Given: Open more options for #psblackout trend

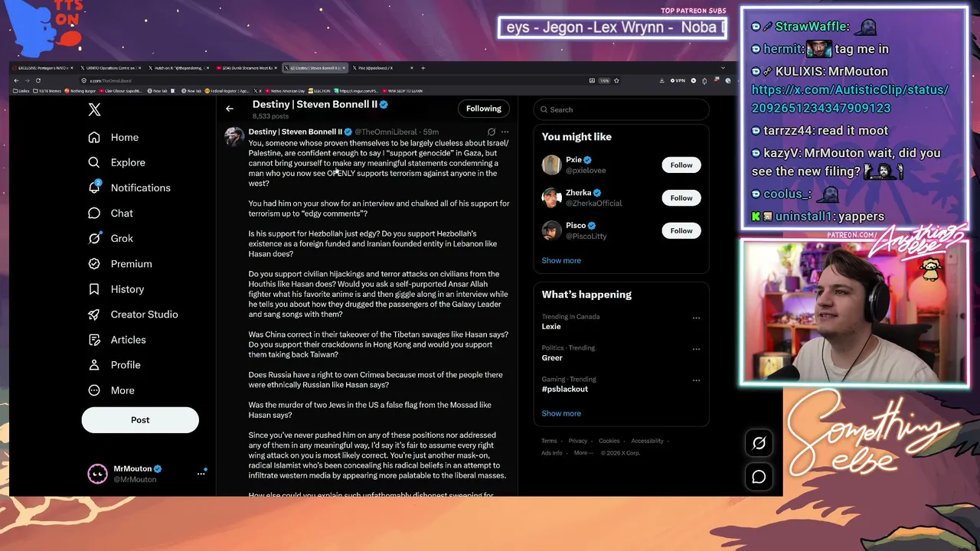Looking at the screenshot, I should coord(696,380).
